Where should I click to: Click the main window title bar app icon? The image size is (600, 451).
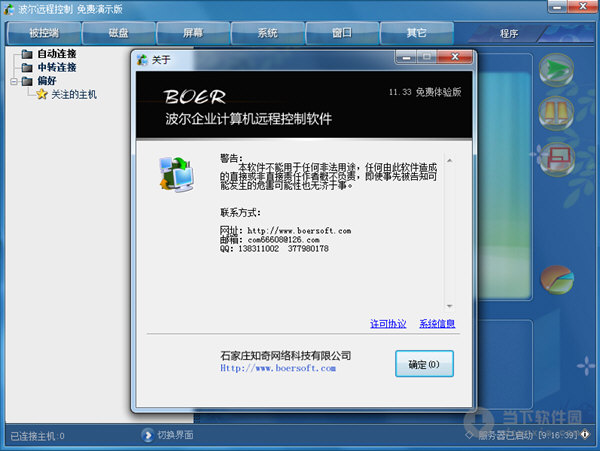tap(9, 10)
